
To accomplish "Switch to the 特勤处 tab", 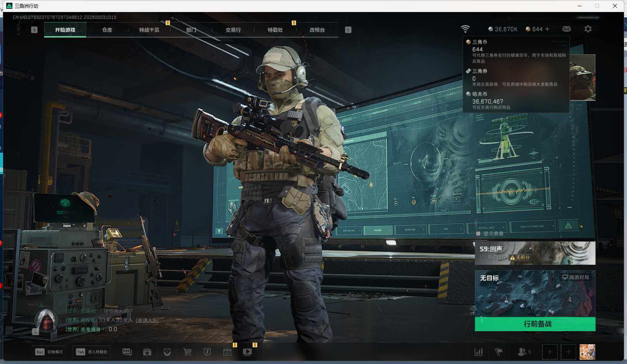I will pyautogui.click(x=275, y=30).
